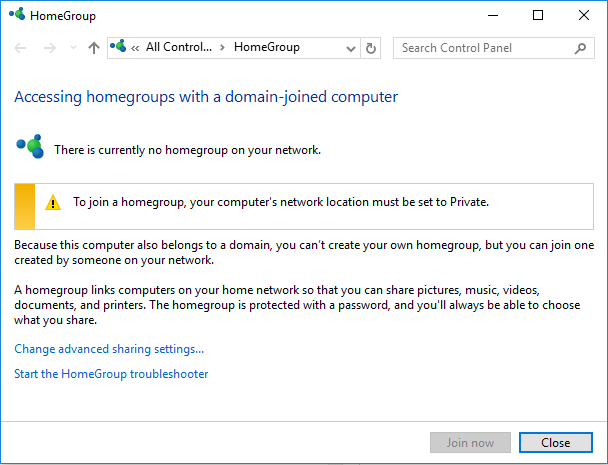Click the disabled Join now button
The image size is (608, 465).
point(470,443)
